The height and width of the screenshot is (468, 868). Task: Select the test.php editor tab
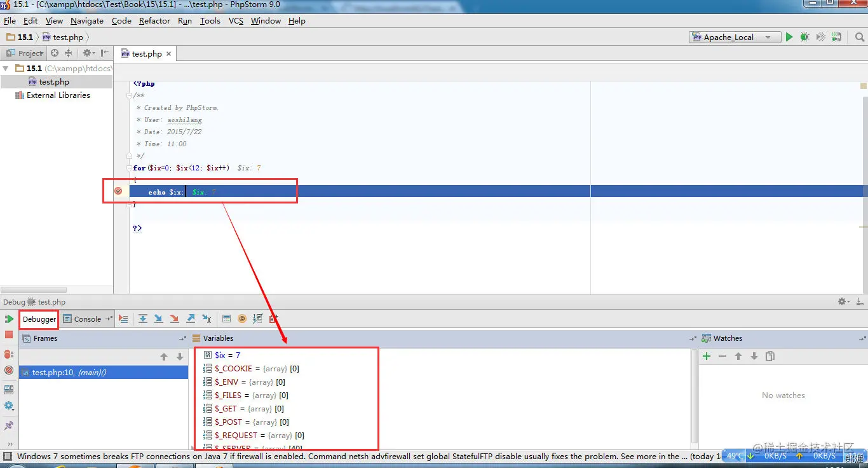pos(147,54)
